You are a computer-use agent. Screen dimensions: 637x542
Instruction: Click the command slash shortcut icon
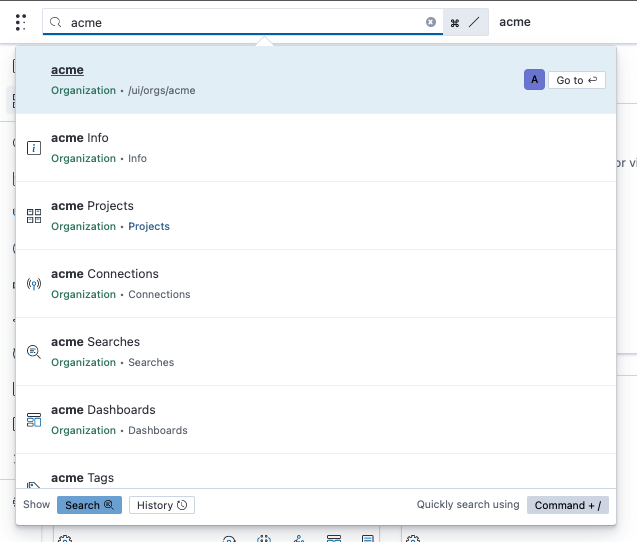coord(466,22)
